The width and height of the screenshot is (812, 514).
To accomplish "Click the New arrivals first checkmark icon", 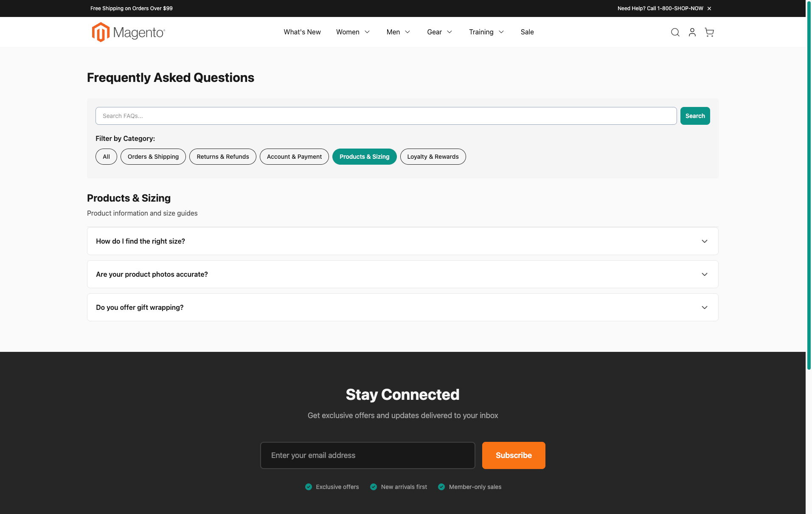I will pyautogui.click(x=374, y=487).
